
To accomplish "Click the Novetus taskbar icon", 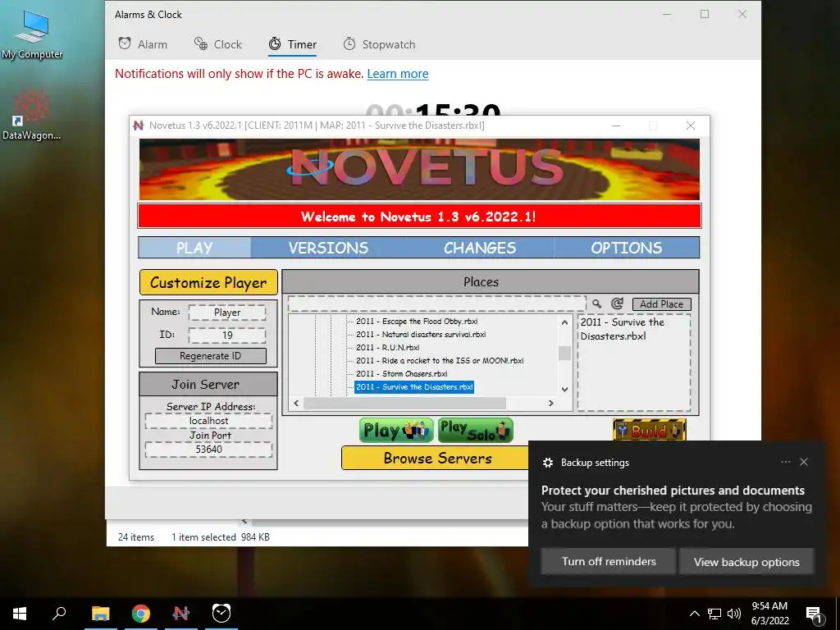I will pos(181,614).
